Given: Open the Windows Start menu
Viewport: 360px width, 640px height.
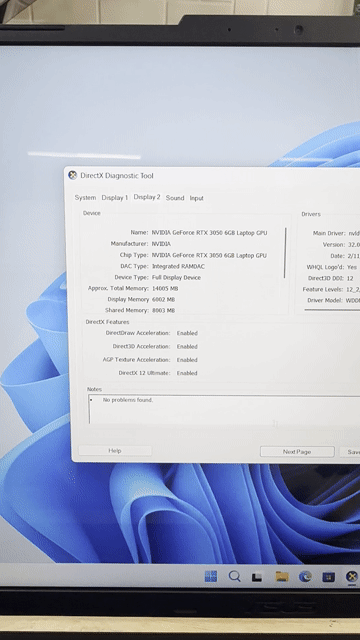Looking at the screenshot, I should 211,576.
